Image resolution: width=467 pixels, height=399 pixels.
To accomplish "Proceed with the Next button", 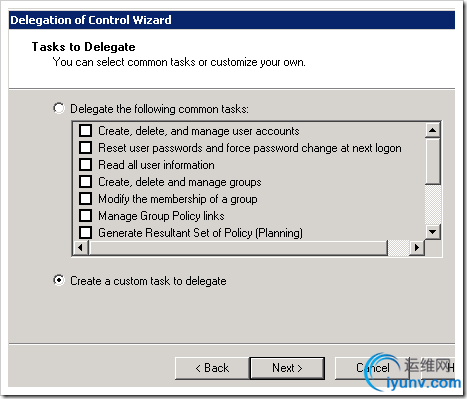I will point(287,368).
